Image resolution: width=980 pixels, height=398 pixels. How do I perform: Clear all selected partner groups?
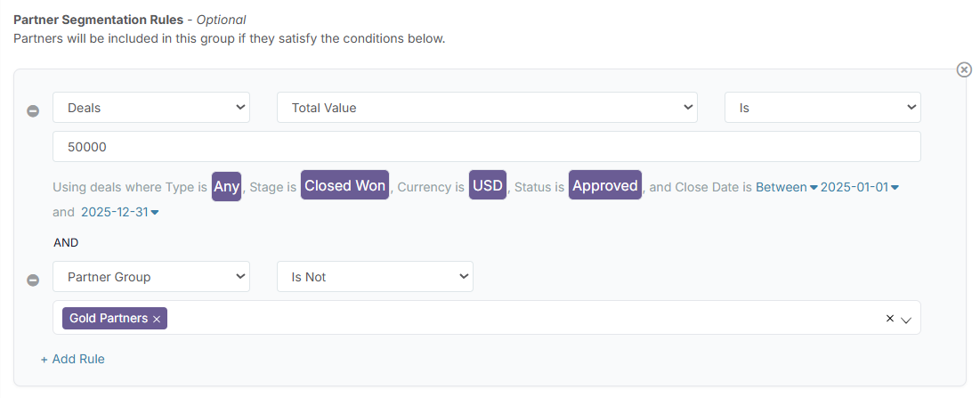(890, 318)
